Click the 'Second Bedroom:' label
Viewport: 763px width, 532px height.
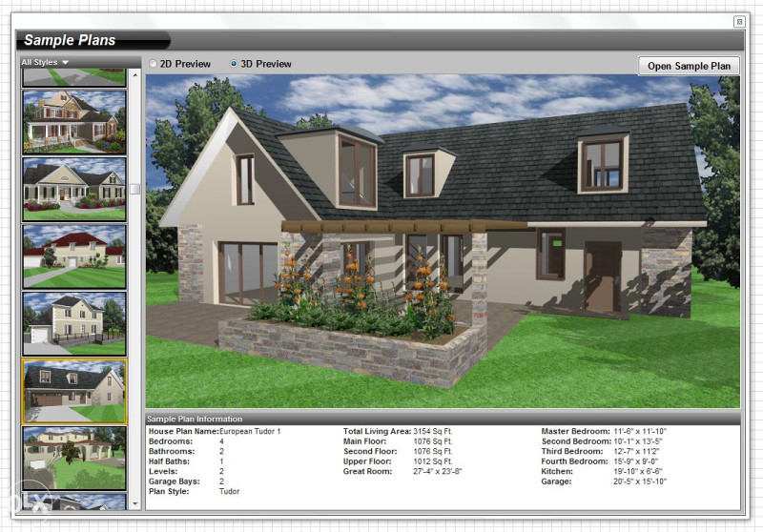click(576, 441)
